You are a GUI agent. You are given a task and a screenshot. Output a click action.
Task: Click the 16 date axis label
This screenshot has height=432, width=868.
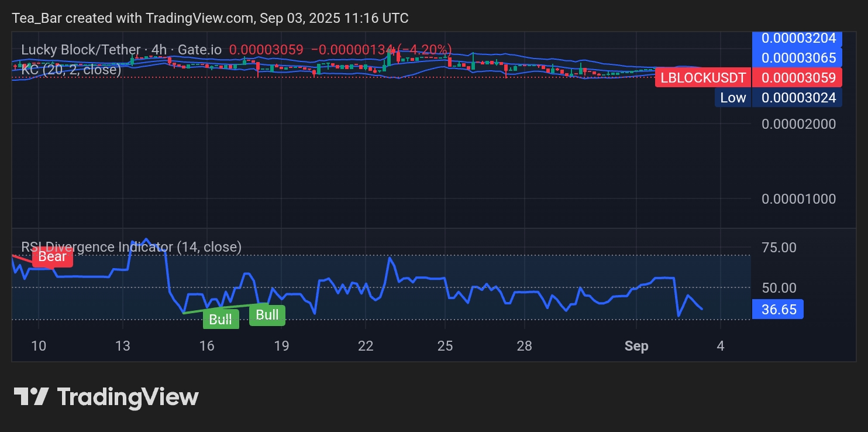206,346
